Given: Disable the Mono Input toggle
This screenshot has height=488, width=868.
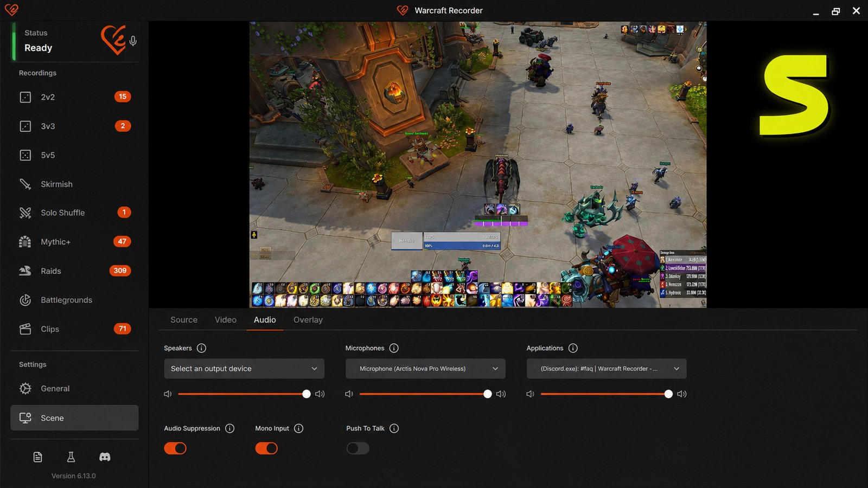Looking at the screenshot, I should (266, 448).
